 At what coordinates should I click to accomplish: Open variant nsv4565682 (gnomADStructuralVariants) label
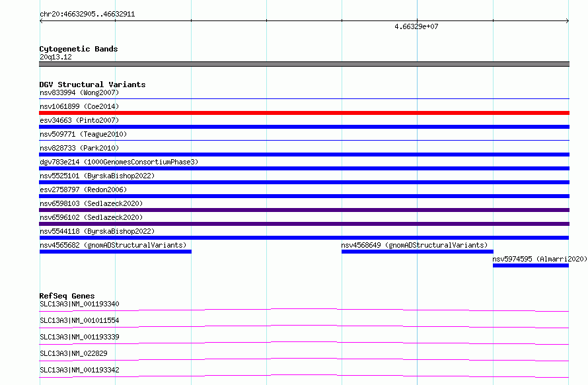(x=113, y=245)
